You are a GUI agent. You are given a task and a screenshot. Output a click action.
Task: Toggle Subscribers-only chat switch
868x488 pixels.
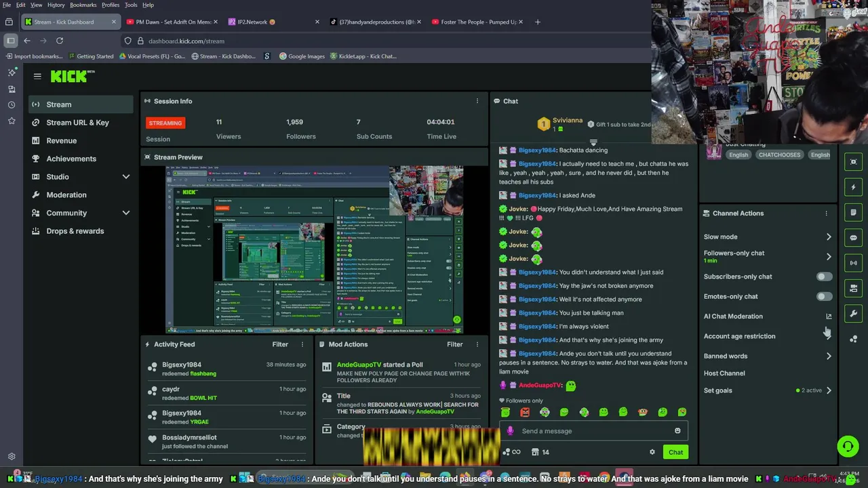[x=824, y=277]
